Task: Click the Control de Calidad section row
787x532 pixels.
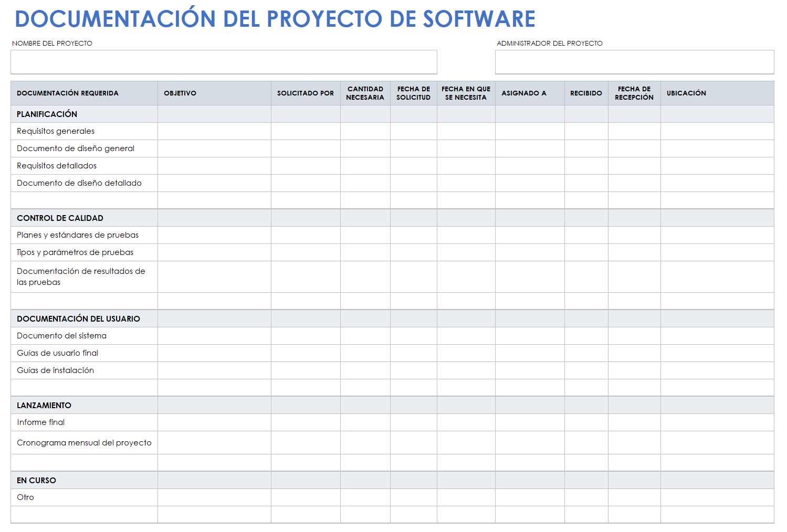Action: point(392,218)
